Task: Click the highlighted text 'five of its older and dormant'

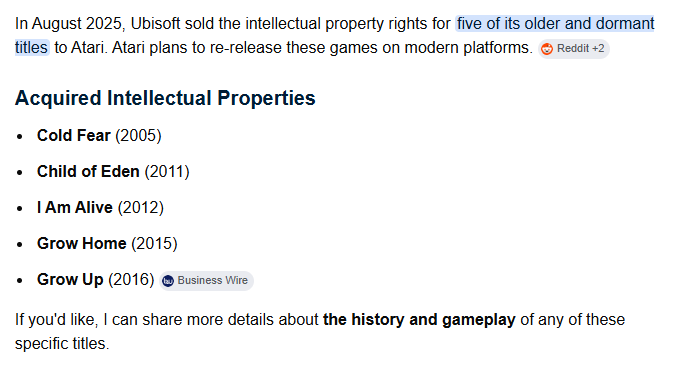Action: pos(555,23)
